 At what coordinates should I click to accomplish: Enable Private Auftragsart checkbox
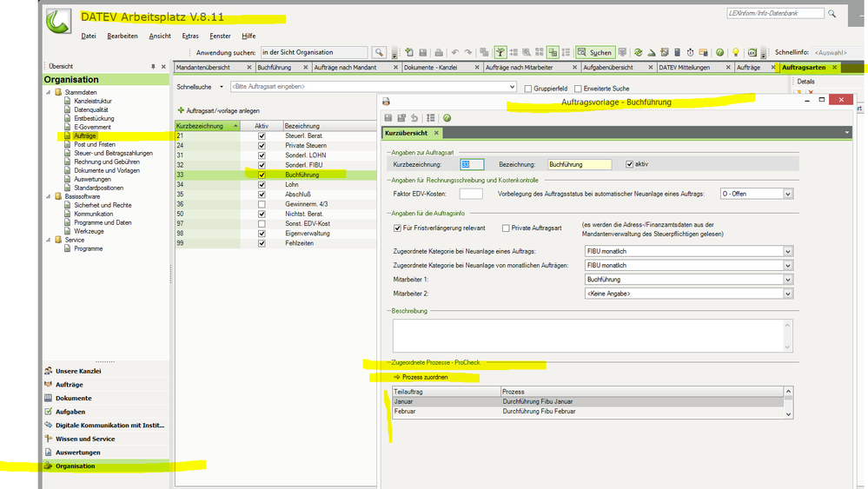tap(506, 228)
